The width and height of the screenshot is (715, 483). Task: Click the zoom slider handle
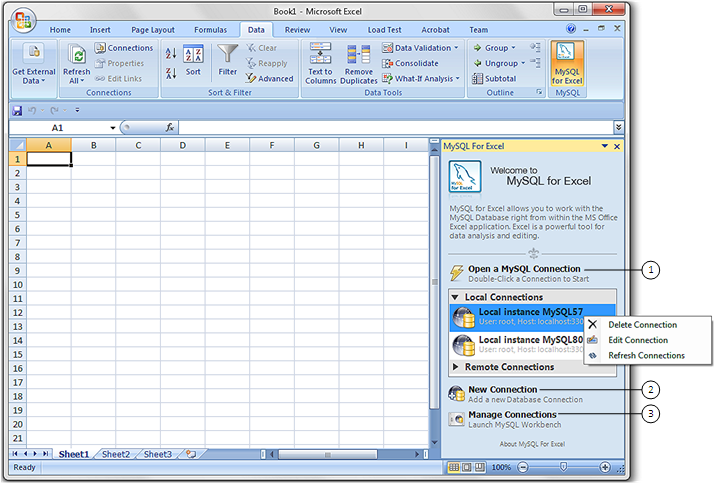pos(564,467)
